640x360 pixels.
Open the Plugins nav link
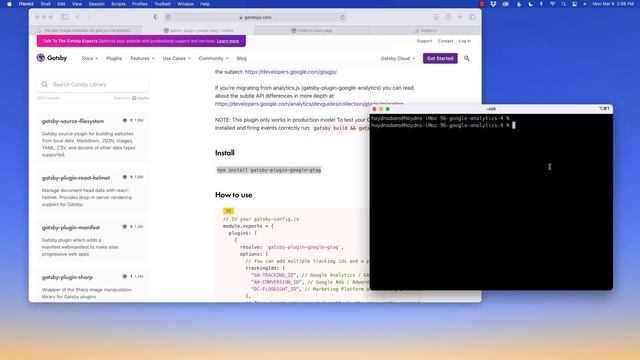[114, 58]
